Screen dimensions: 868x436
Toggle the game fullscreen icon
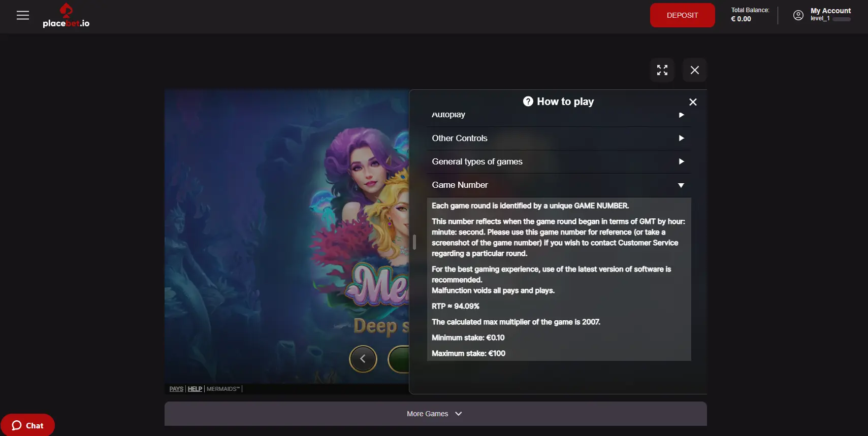tap(662, 70)
